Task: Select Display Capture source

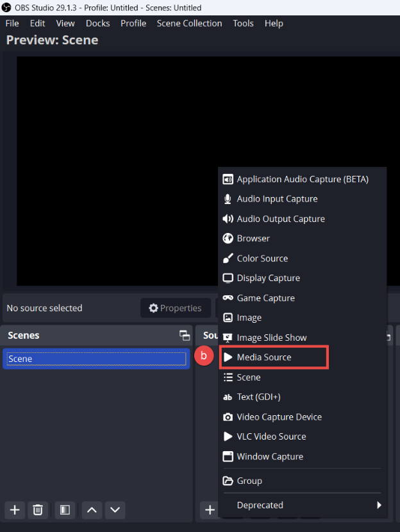Action: pos(268,278)
